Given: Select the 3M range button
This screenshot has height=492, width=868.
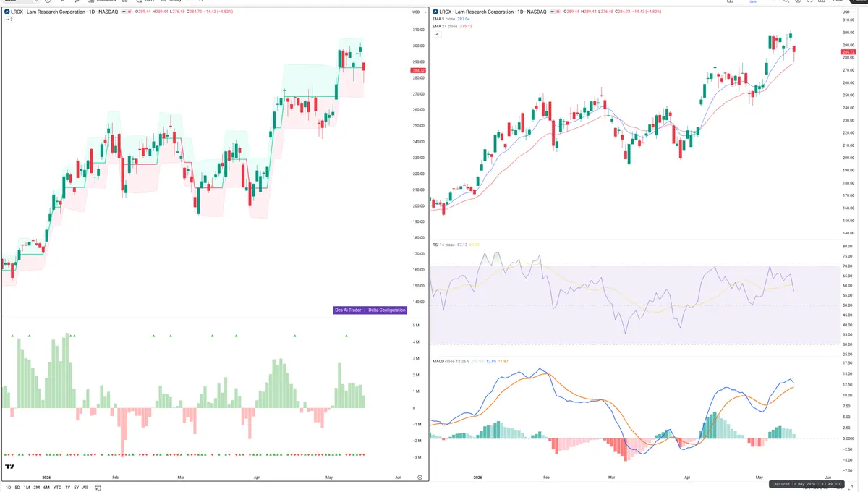Looking at the screenshot, I should tap(36, 488).
